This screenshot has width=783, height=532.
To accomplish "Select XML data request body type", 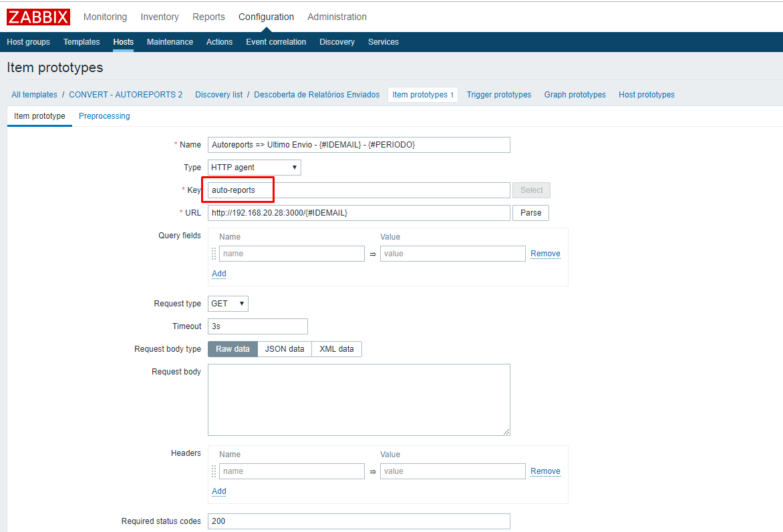I will 337,349.
